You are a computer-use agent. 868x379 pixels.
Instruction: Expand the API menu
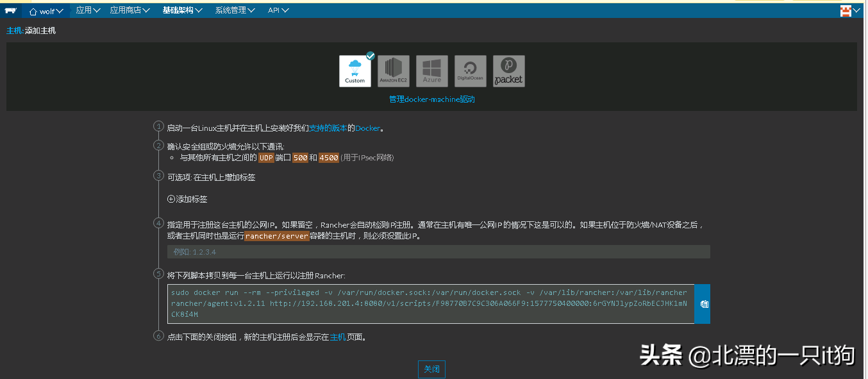coord(278,10)
